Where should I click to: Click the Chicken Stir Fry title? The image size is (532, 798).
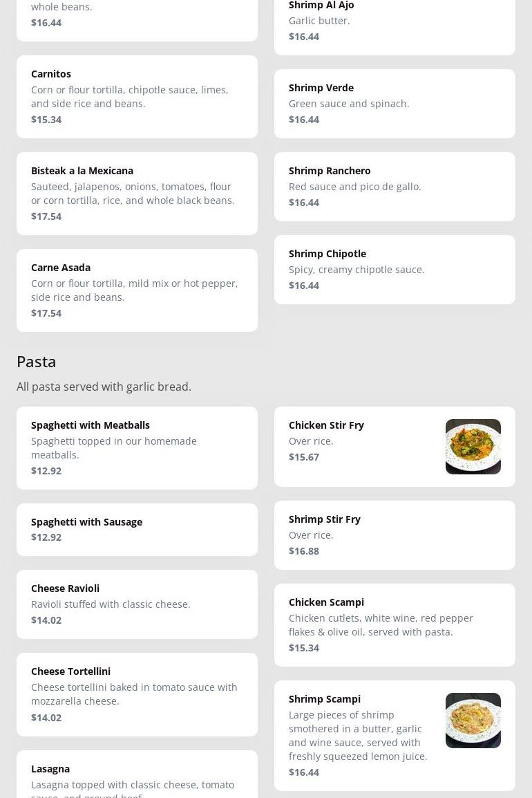click(x=326, y=425)
